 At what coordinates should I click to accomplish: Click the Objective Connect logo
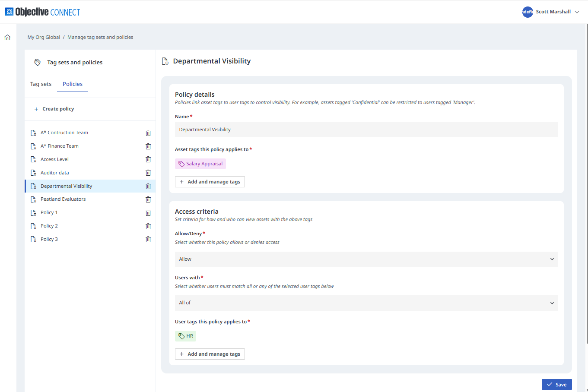[x=43, y=12]
